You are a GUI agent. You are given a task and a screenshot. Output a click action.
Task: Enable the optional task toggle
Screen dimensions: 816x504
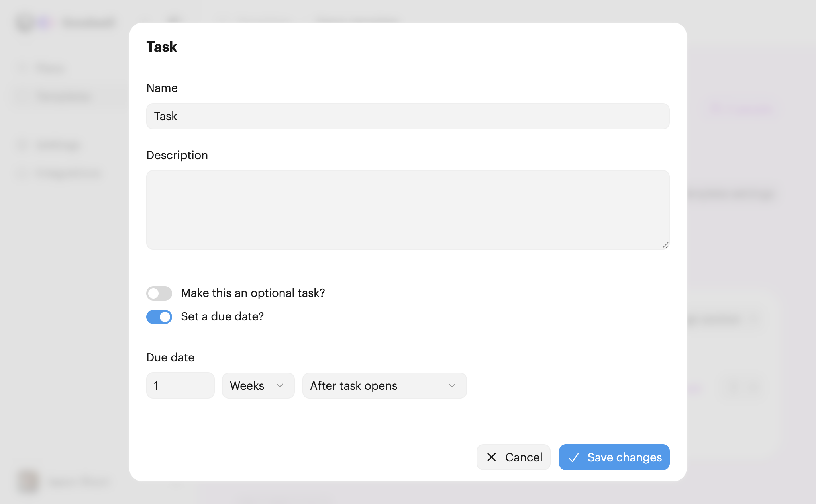tap(159, 293)
